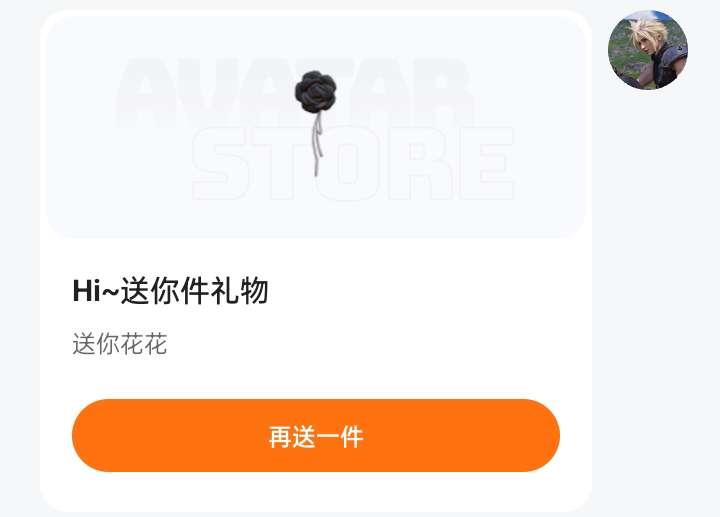Viewport: 720px width, 517px height.
Task: Click the Hi~ greeting at title start
Action: [x=96, y=291]
